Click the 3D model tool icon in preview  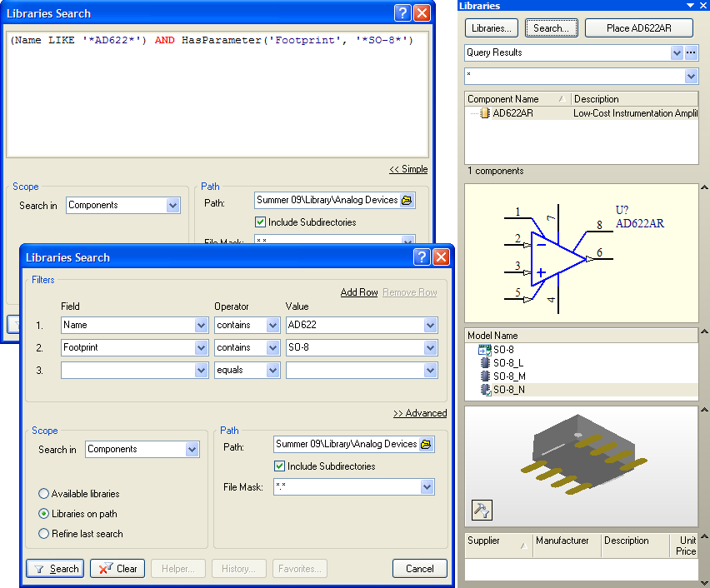(x=482, y=510)
